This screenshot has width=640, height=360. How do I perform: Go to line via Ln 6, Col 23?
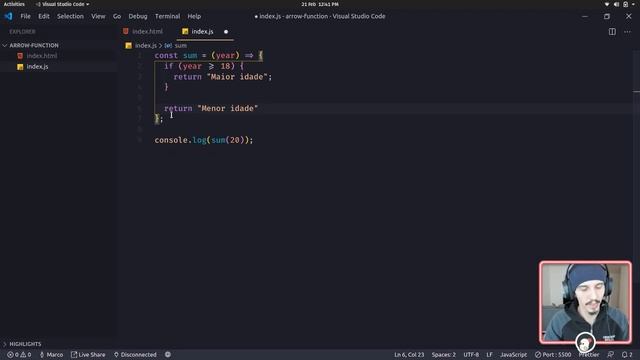click(409, 355)
